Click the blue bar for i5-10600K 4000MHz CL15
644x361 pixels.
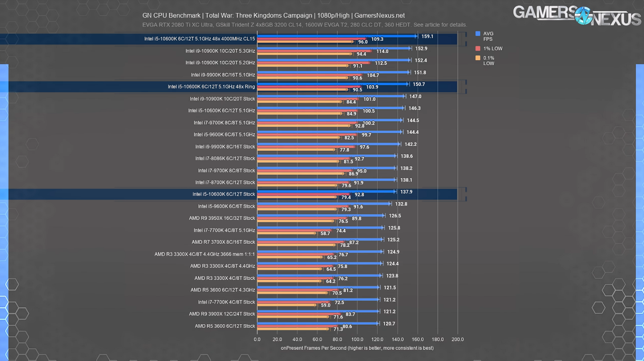point(337,36)
